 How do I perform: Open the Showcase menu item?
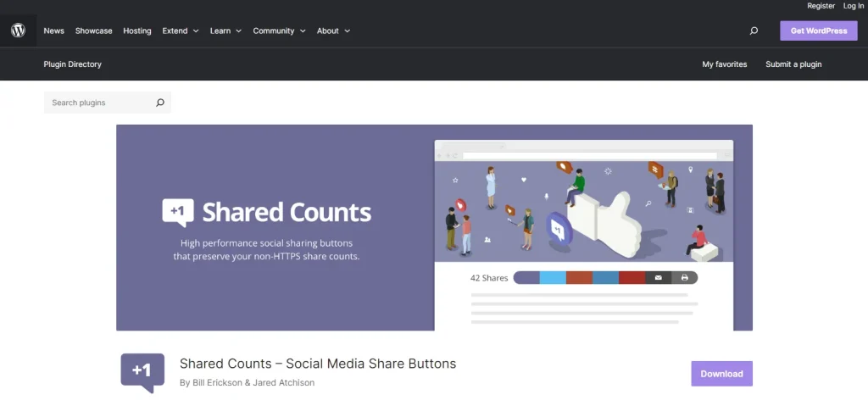click(x=93, y=31)
